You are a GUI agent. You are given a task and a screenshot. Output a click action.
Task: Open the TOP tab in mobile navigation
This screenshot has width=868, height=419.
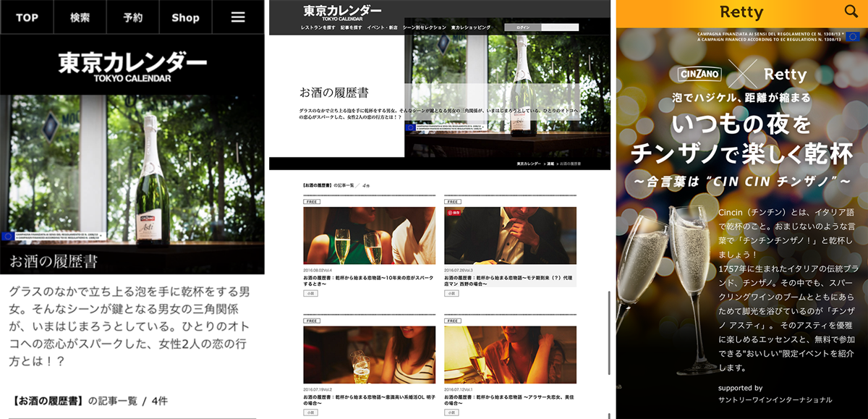27,17
